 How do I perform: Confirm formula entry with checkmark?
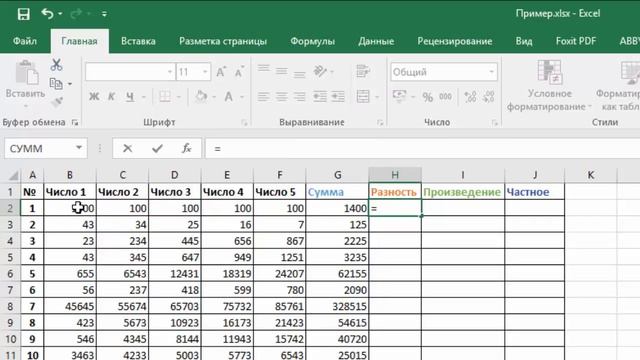(x=157, y=149)
